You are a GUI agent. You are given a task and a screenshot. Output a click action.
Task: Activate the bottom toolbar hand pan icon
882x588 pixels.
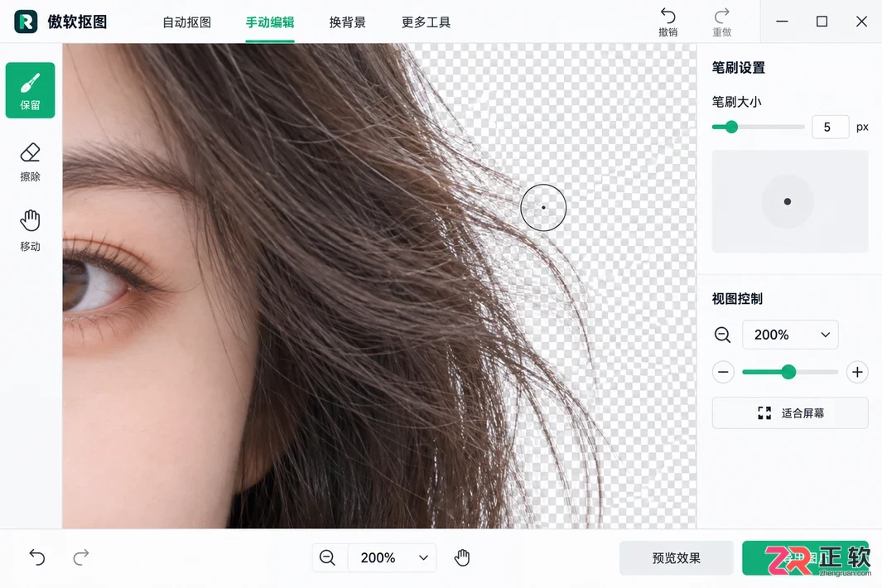[x=462, y=557]
